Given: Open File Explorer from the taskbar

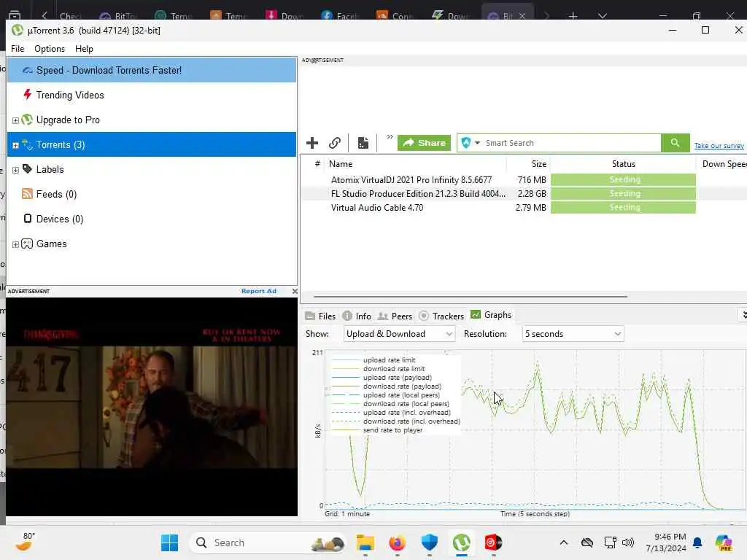Looking at the screenshot, I should [x=365, y=542].
